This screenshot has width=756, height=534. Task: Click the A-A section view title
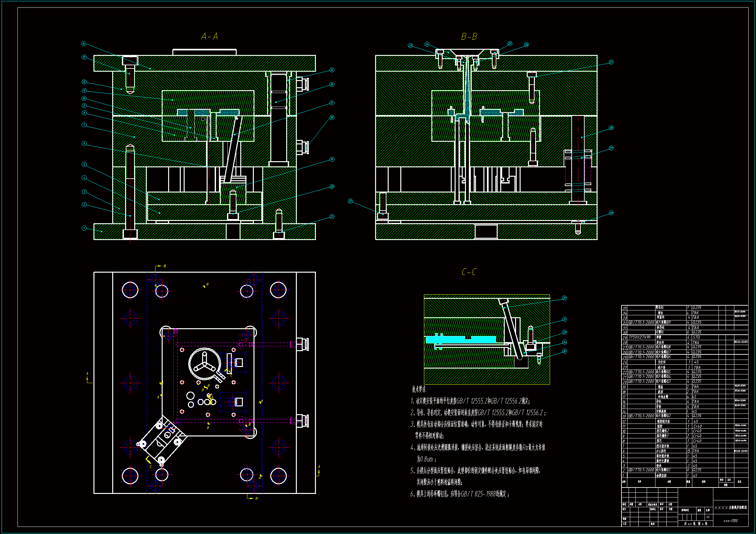pos(210,36)
